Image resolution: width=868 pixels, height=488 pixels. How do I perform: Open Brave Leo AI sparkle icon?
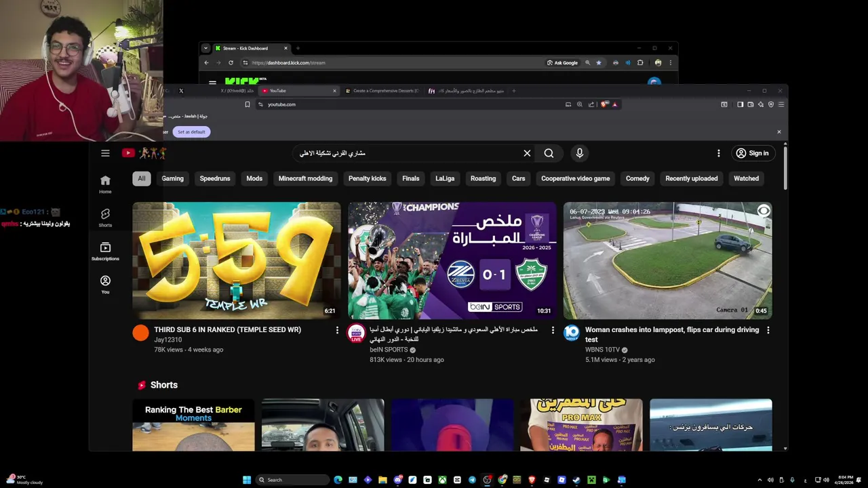point(761,104)
